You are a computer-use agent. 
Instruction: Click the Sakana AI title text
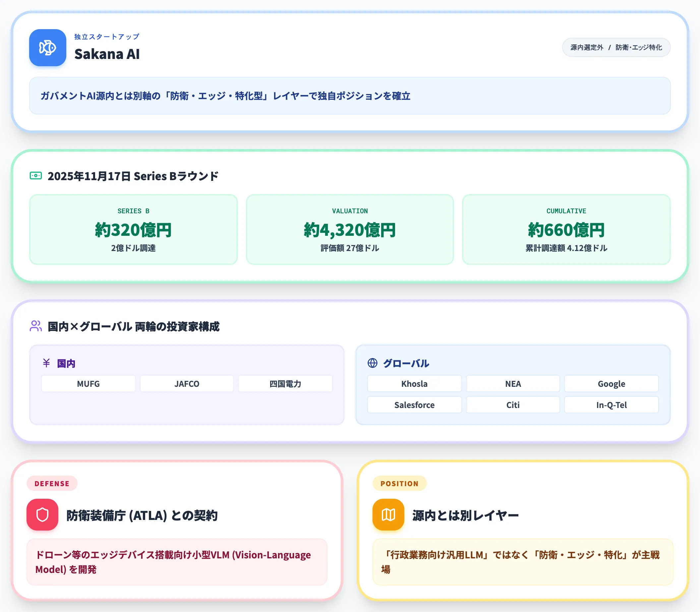click(x=107, y=54)
